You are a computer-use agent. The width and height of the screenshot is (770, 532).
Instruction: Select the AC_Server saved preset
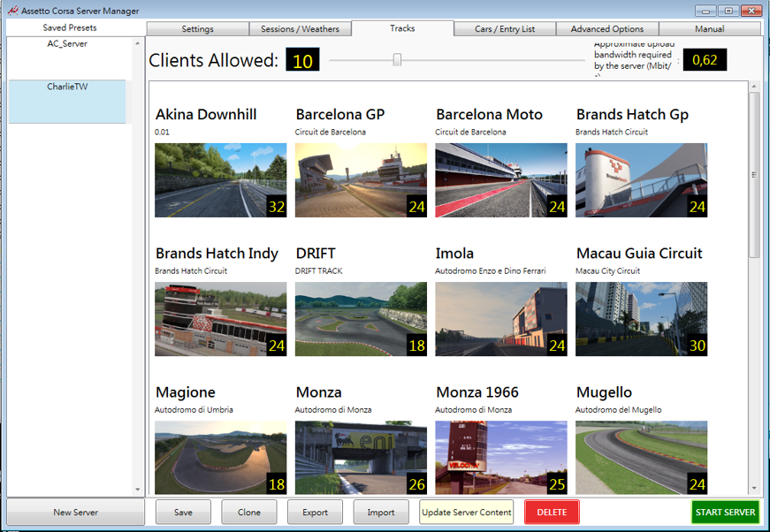click(68, 43)
